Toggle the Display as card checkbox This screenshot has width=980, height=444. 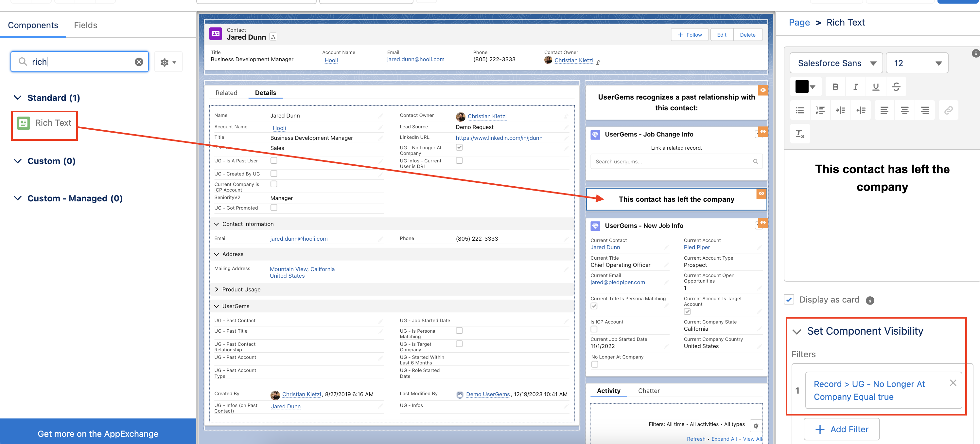point(789,300)
